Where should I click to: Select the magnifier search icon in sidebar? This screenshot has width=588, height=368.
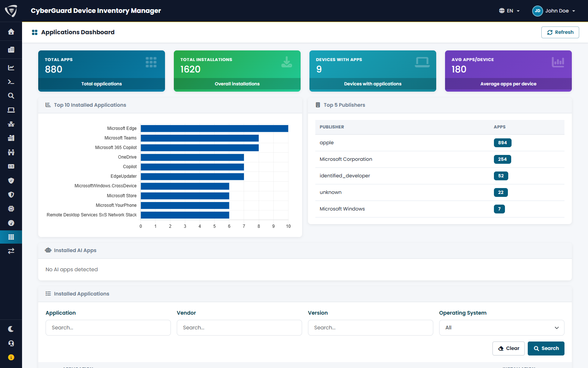point(11,96)
